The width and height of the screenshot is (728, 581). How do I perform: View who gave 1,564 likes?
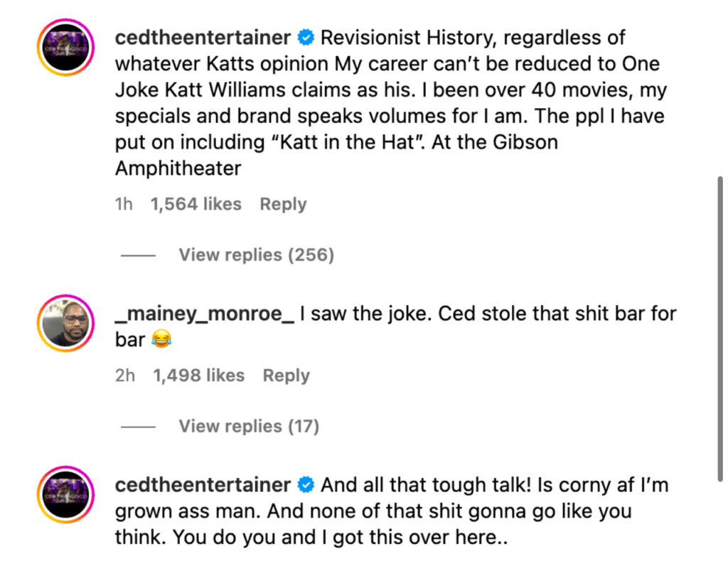click(x=196, y=204)
